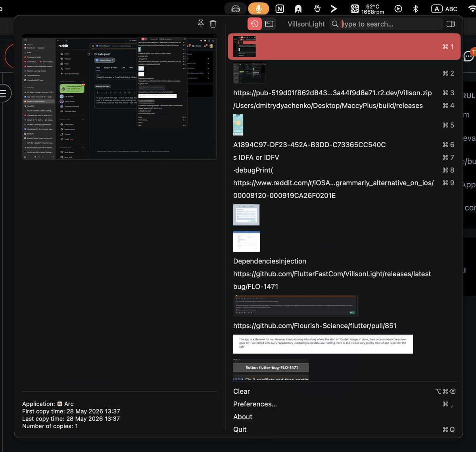Open the ABC input source menu

pyautogui.click(x=444, y=9)
